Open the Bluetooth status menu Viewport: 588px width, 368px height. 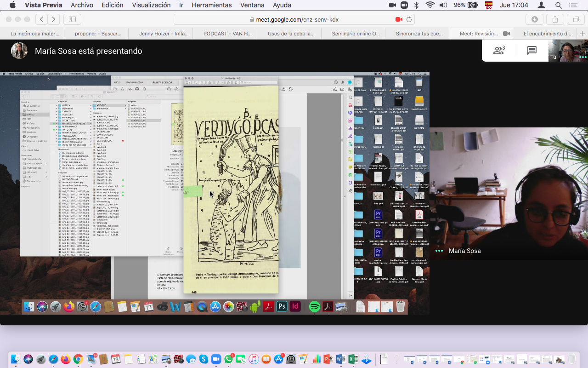(417, 5)
